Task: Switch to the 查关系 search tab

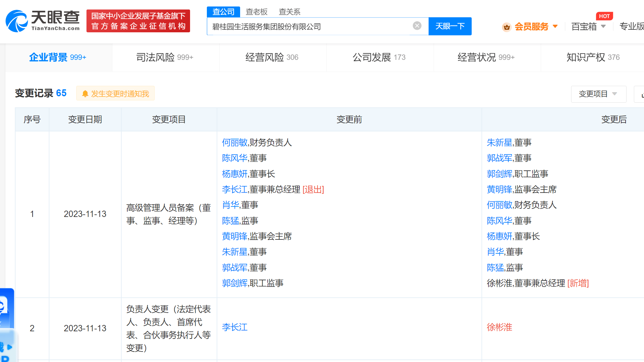Action: coord(290,12)
